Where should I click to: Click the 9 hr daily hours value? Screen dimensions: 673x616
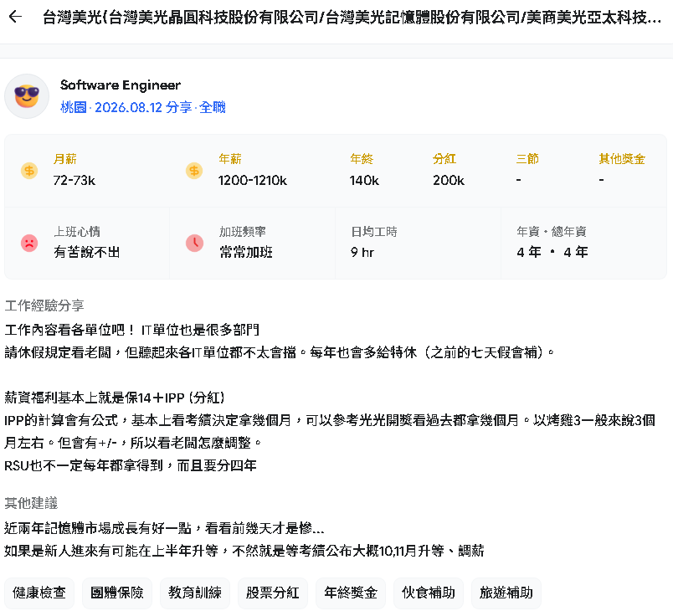point(362,252)
